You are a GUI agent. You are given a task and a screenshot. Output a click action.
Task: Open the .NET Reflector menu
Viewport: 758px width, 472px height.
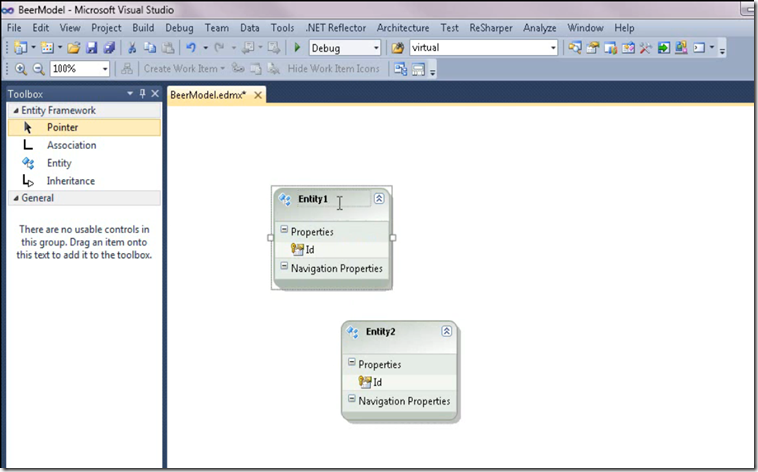[x=335, y=28]
